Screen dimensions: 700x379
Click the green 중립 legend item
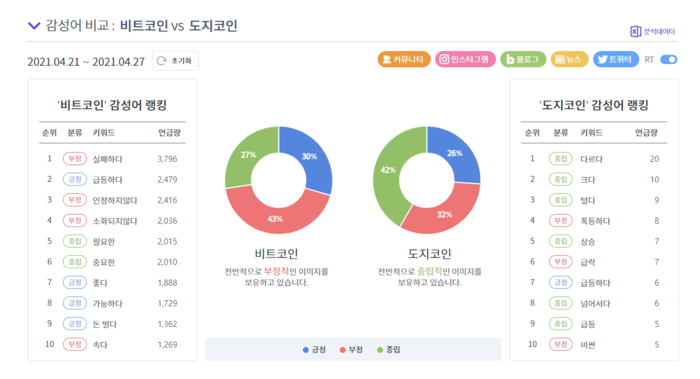[388, 350]
